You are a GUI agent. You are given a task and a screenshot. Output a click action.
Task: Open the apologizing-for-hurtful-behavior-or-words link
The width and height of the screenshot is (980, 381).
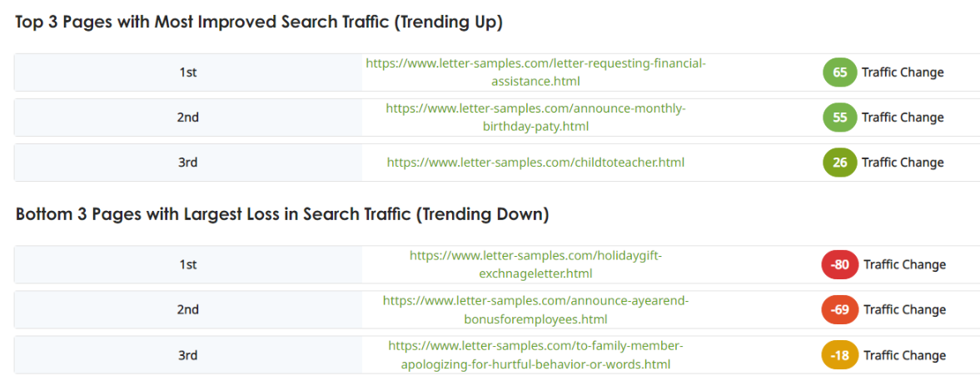point(535,355)
